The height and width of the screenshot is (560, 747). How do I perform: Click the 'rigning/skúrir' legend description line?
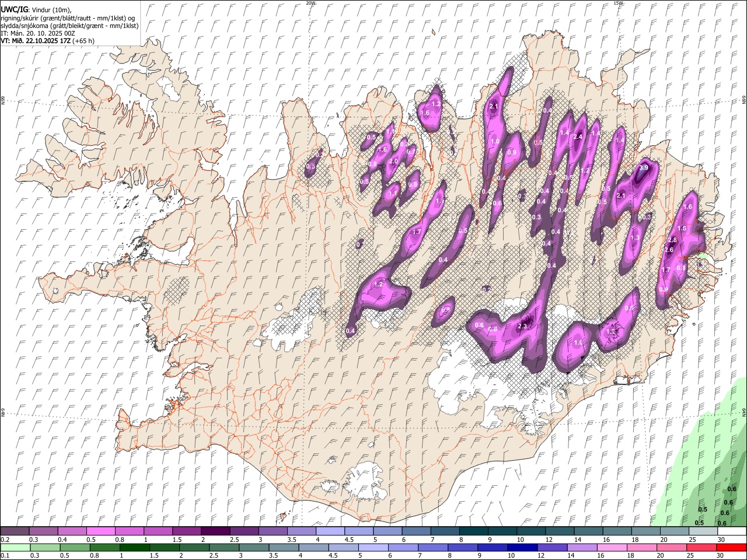coord(68,18)
